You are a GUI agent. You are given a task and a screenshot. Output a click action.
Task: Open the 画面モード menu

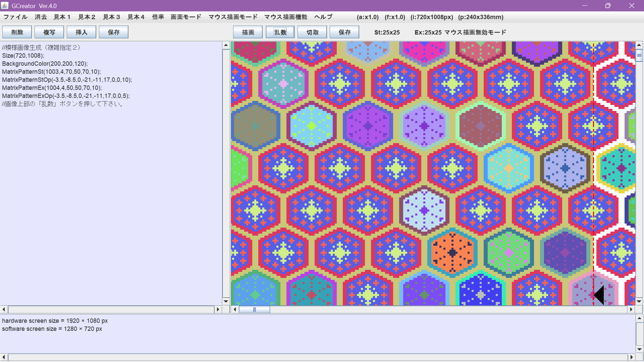click(186, 17)
